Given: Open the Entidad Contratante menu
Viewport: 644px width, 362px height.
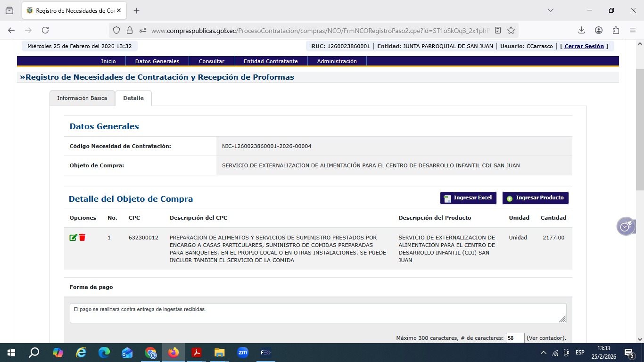Looking at the screenshot, I should (x=271, y=61).
